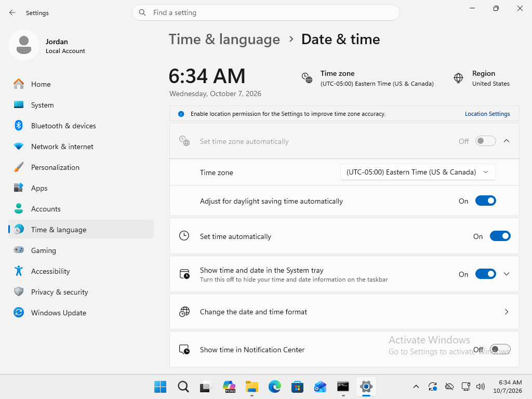Select Windows Update in sidebar

tap(81, 312)
